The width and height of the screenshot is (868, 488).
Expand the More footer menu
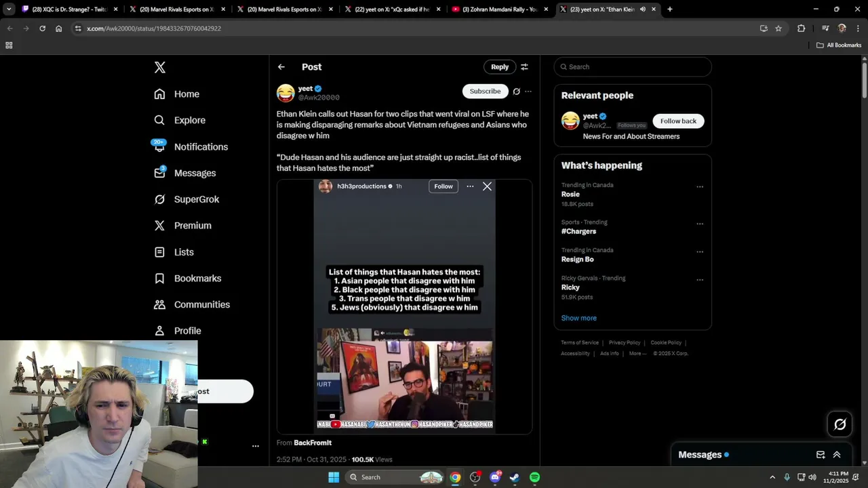(637, 354)
